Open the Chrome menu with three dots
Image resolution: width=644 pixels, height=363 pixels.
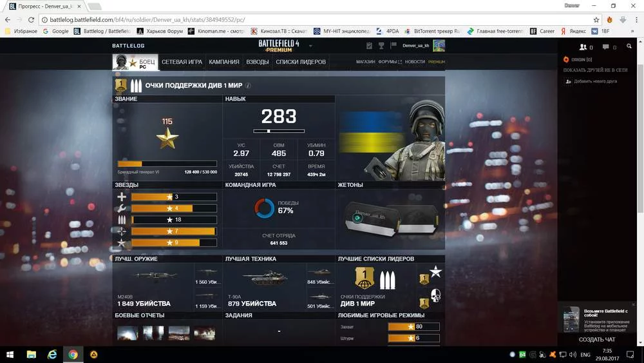tap(636, 20)
